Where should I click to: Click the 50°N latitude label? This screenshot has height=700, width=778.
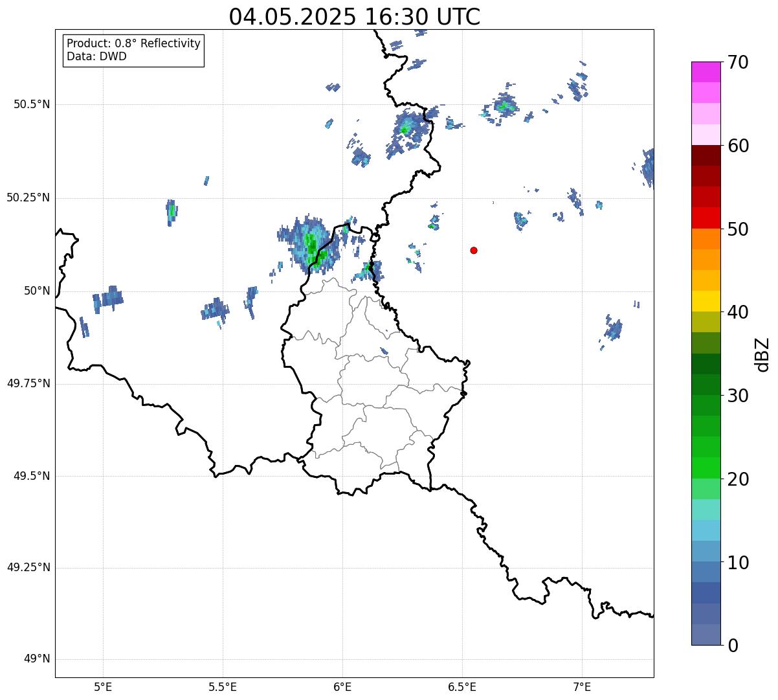point(37,291)
